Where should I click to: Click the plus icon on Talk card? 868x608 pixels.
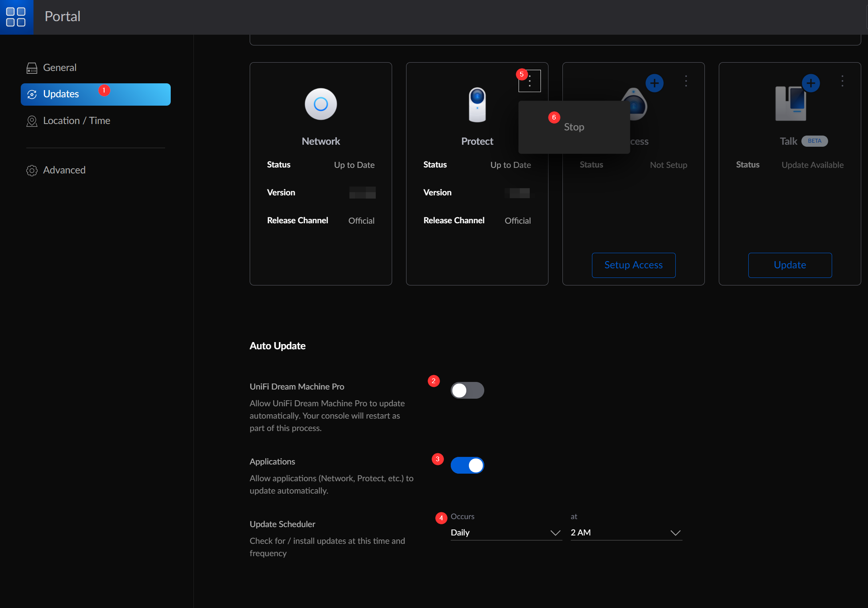coord(811,83)
